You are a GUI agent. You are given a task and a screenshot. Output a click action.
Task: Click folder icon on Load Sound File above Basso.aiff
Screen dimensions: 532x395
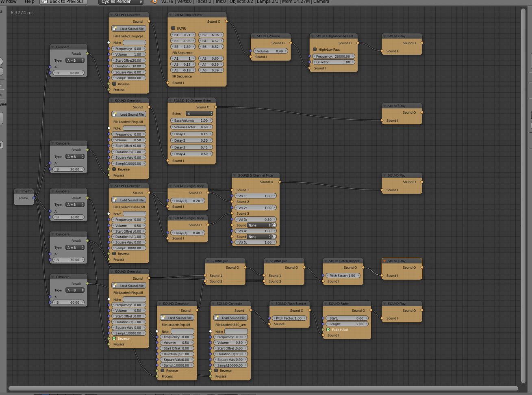coord(115,200)
